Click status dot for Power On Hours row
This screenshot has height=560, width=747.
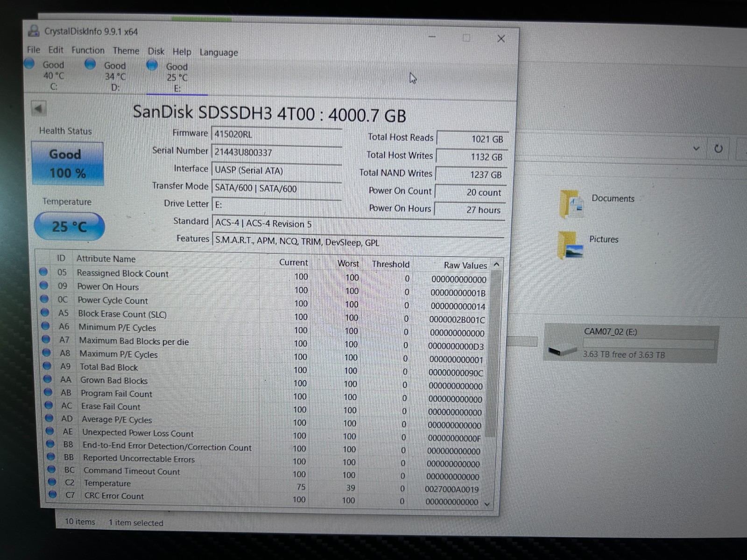coord(44,285)
